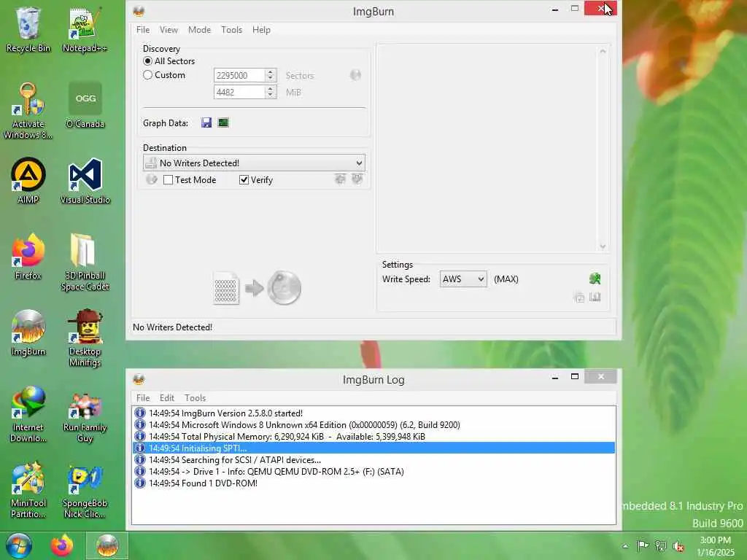
Task: Open the Tools menu in ImgBurn Log
Action: [196, 397]
